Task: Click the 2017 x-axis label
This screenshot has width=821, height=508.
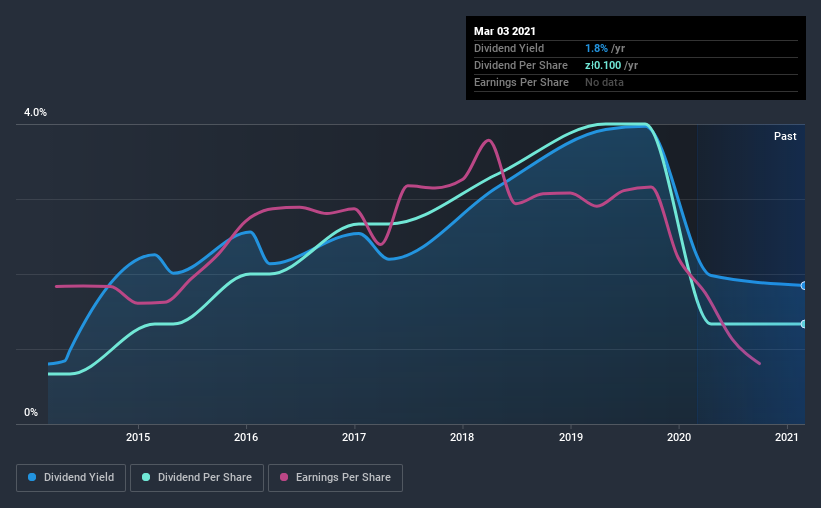Action: point(354,437)
